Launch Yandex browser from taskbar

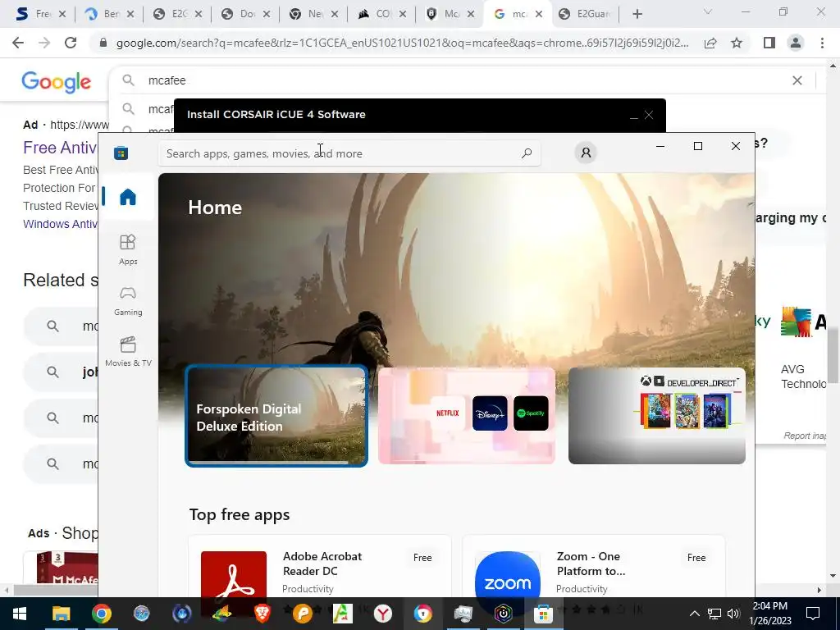tap(382, 614)
